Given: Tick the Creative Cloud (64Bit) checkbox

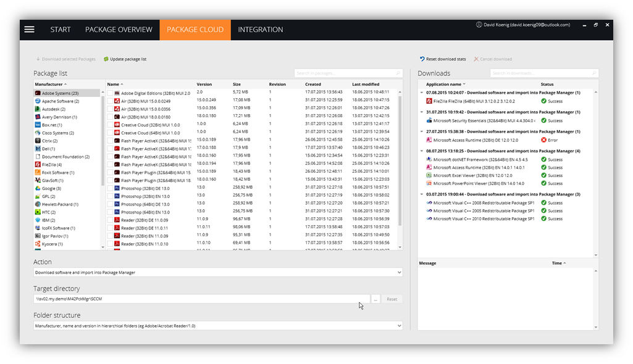Looking at the screenshot, I should click(x=110, y=133).
